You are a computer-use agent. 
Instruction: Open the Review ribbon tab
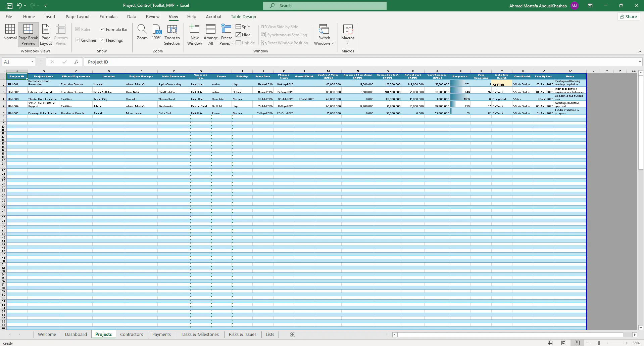[153, 16]
